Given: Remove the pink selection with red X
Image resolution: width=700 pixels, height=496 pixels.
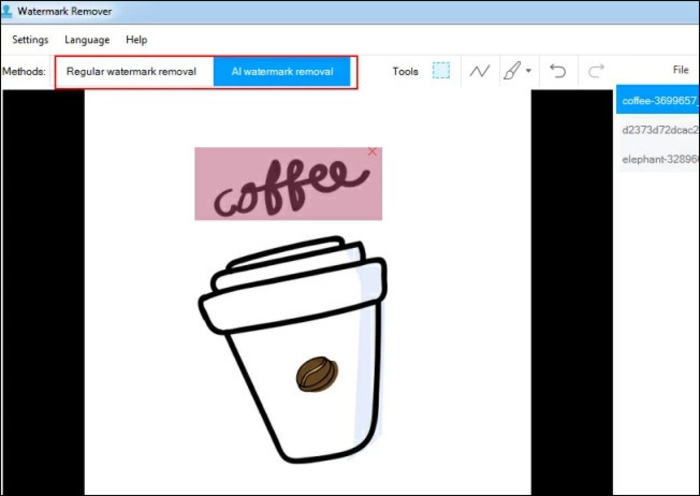Looking at the screenshot, I should tap(372, 152).
